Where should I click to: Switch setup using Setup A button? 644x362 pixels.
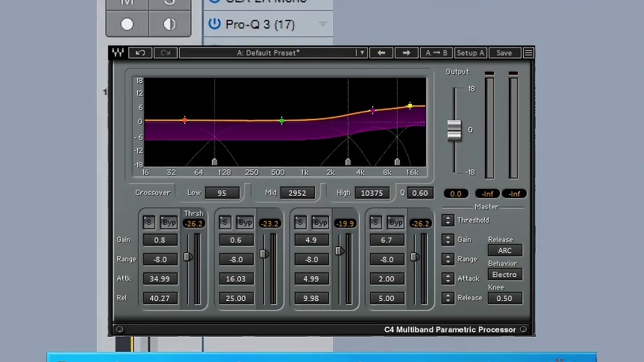tap(470, 53)
